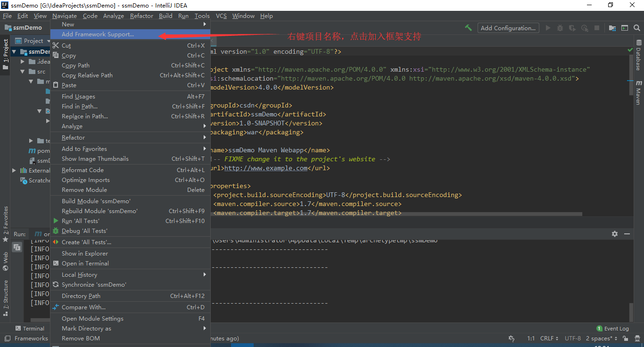Open the Refactor menu in menu bar
Screen dimensions: 644x347
tap(141, 16)
